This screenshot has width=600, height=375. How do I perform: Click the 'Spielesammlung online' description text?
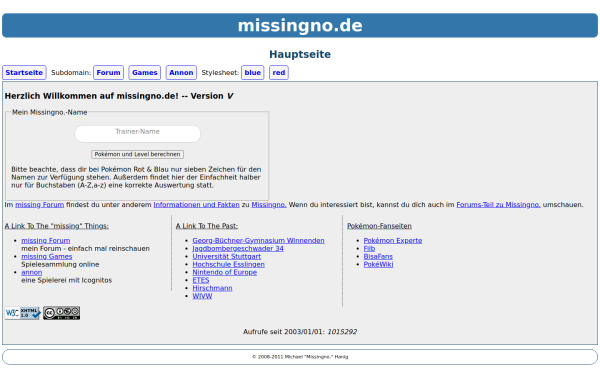point(60,264)
